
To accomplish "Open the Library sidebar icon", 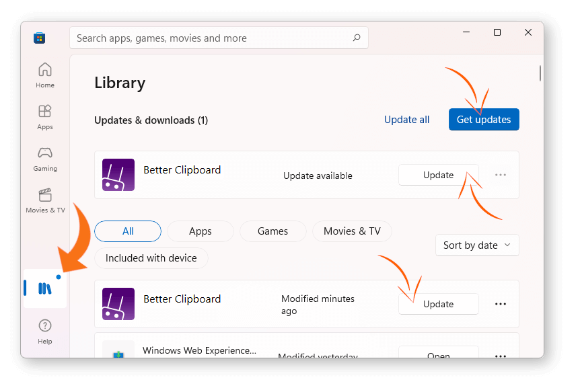I will click(45, 288).
